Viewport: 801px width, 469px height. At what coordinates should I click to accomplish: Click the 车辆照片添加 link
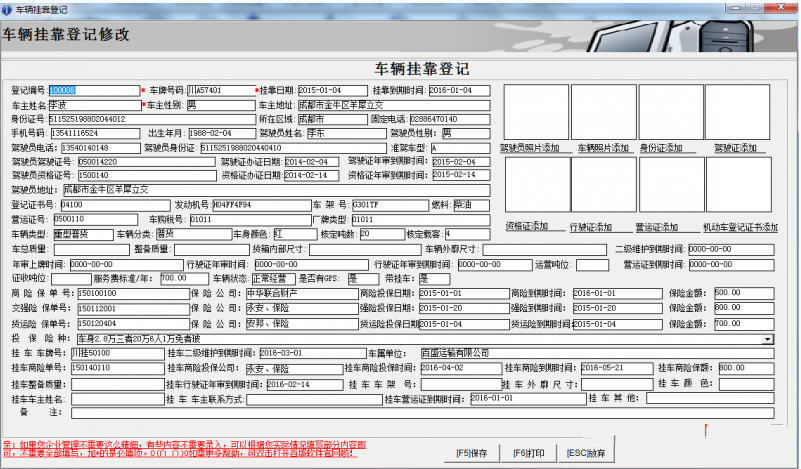[603, 148]
